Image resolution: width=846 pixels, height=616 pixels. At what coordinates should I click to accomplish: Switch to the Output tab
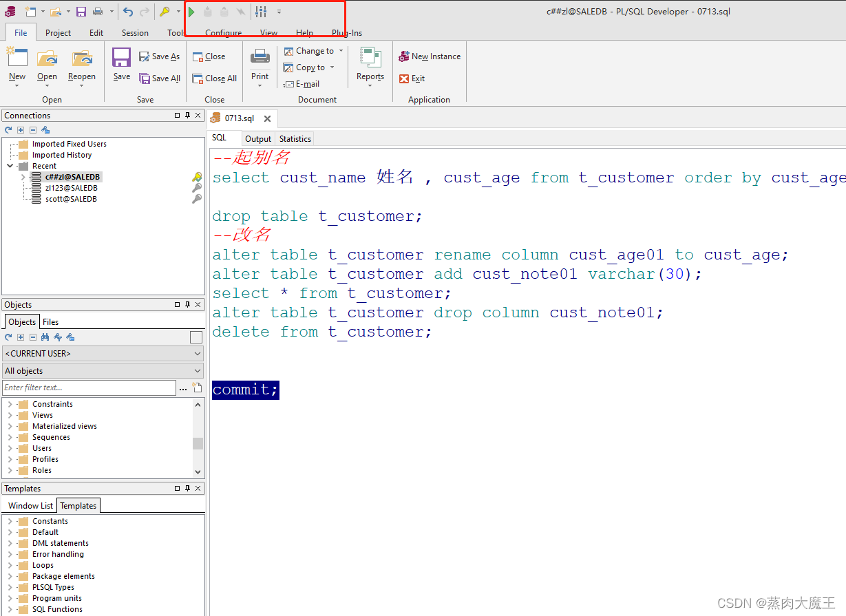click(x=258, y=139)
